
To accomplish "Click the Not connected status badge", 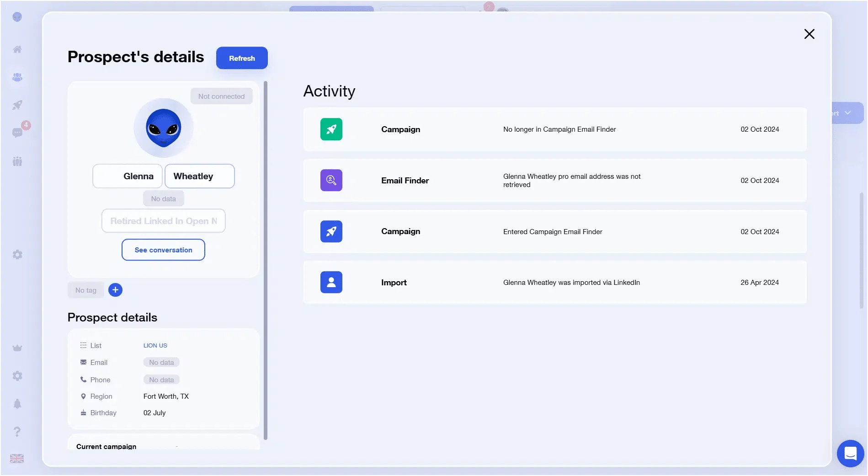I will pyautogui.click(x=221, y=96).
